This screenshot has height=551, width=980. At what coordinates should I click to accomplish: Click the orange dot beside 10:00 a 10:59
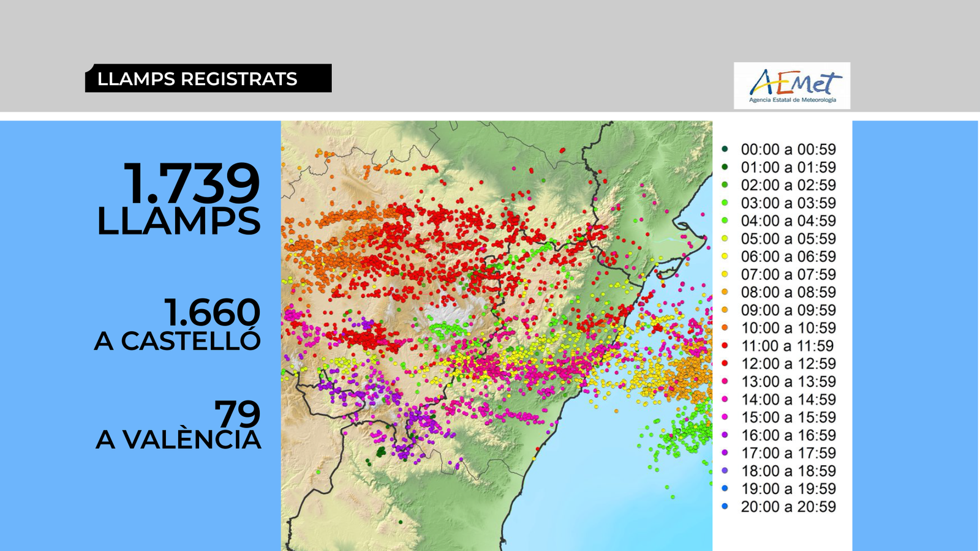coord(725,328)
